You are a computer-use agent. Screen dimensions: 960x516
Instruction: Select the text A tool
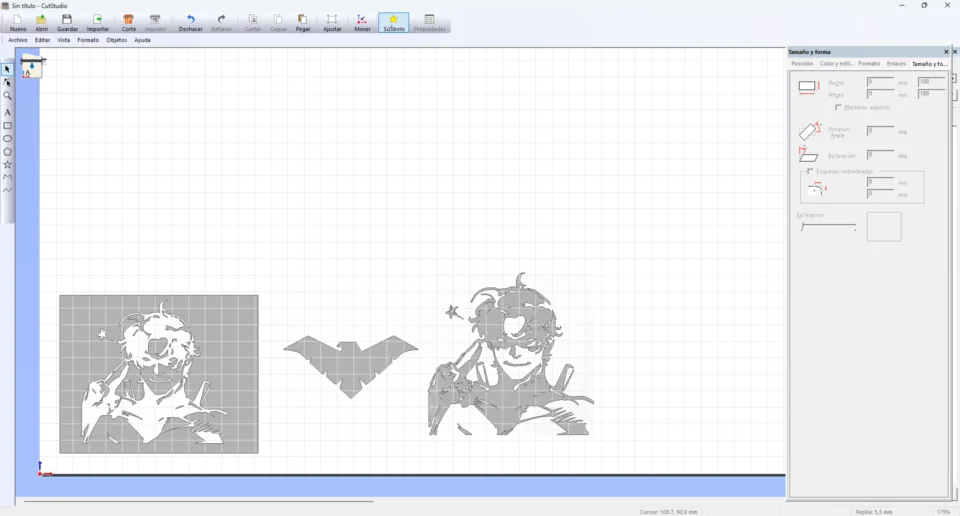point(7,113)
